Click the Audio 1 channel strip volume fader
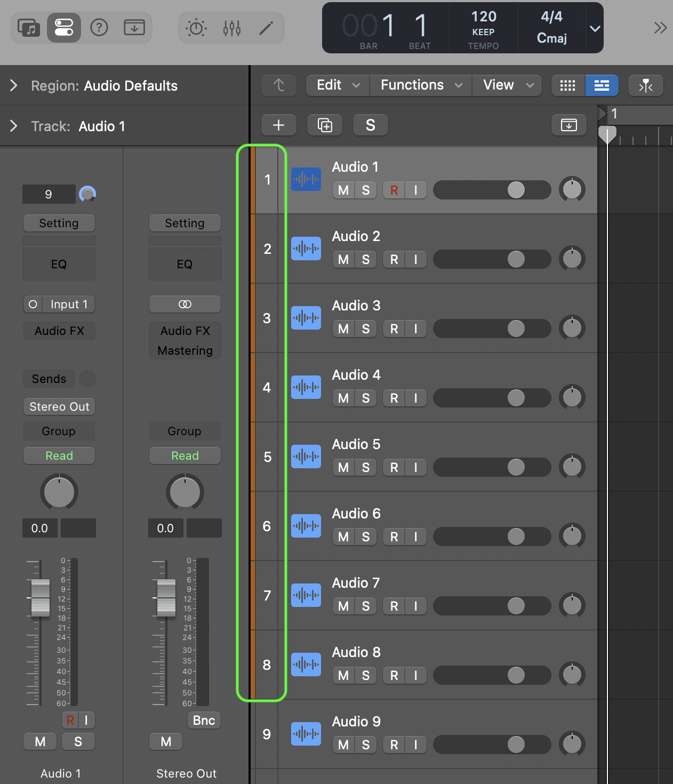This screenshot has height=784, width=673. click(41, 597)
